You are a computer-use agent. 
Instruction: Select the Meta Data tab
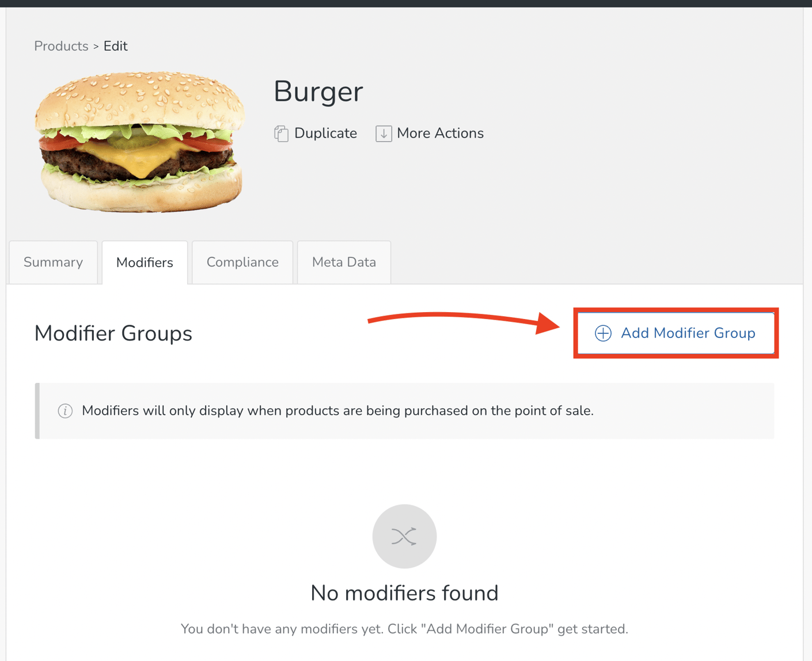click(343, 262)
